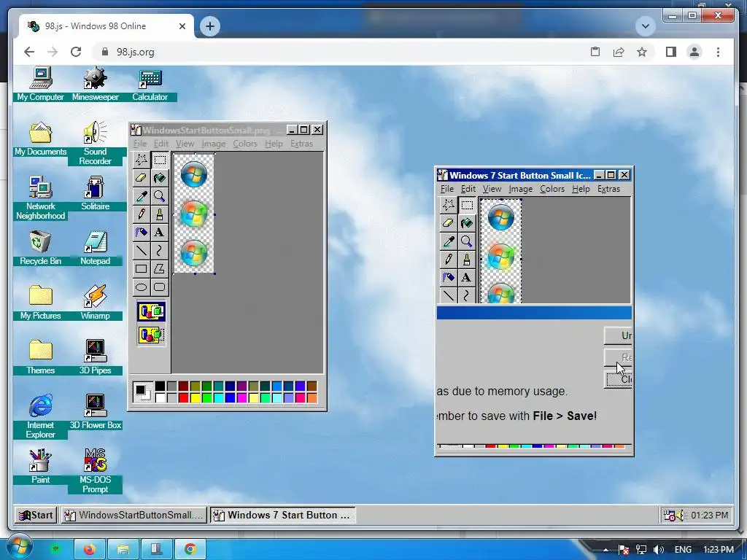
Task: Click the Windows 98 Start button
Action: [x=36, y=515]
